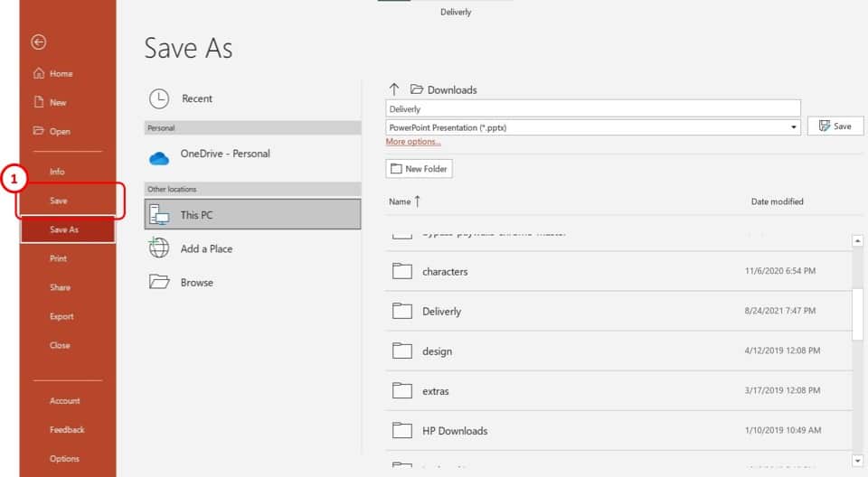Click the back arrow circle icon
Image resolution: width=868 pixels, height=477 pixels.
tap(38, 42)
